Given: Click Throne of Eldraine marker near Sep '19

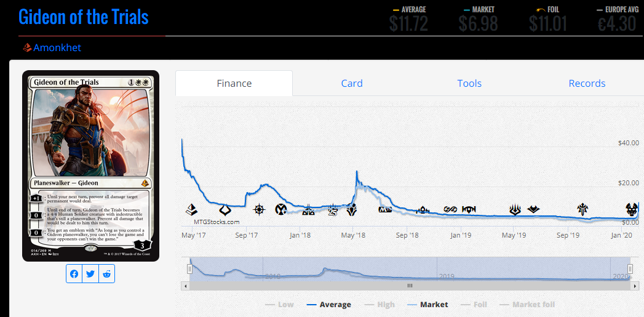Looking at the screenshot, I should [583, 210].
